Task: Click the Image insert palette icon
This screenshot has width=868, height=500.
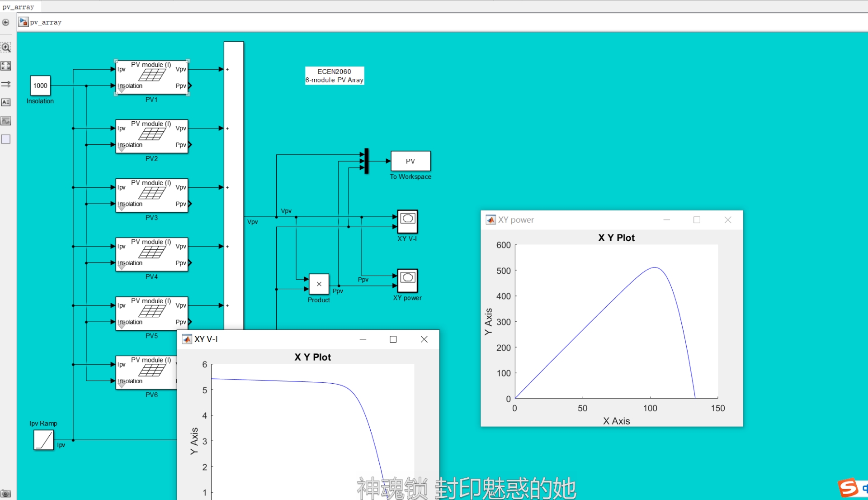Action: point(6,121)
